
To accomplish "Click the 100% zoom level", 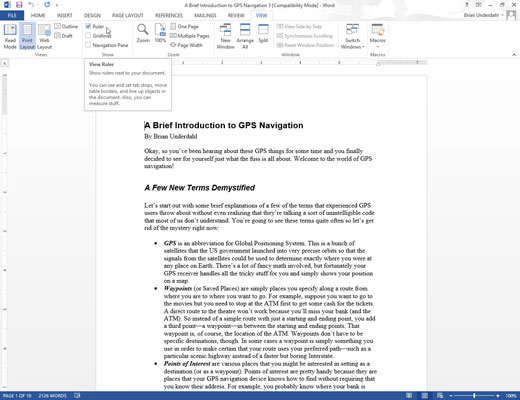I will 511,396.
